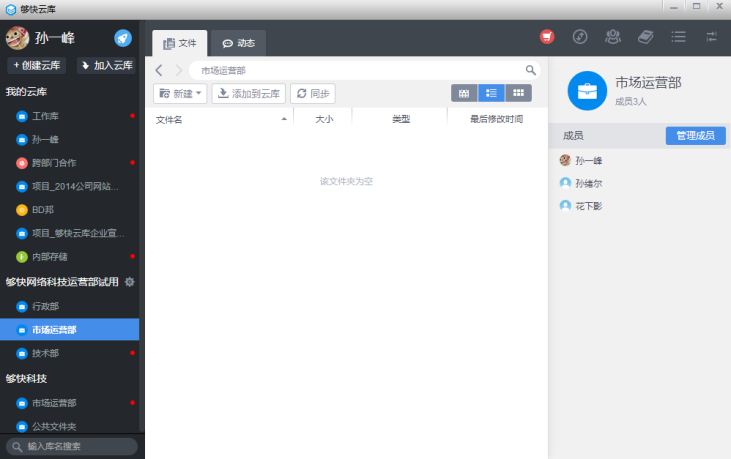Click the 够快科技 section header

[x=26, y=378]
